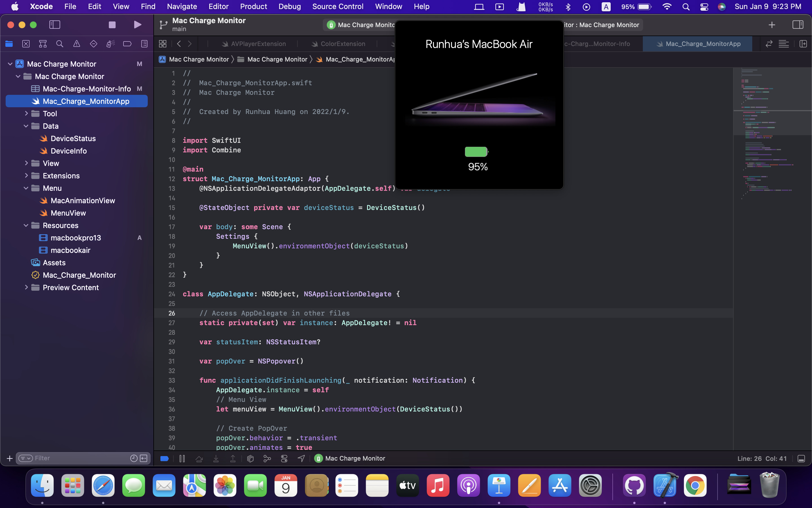This screenshot has height=508, width=812.
Task: Add a file with plus button
Action: (10, 458)
